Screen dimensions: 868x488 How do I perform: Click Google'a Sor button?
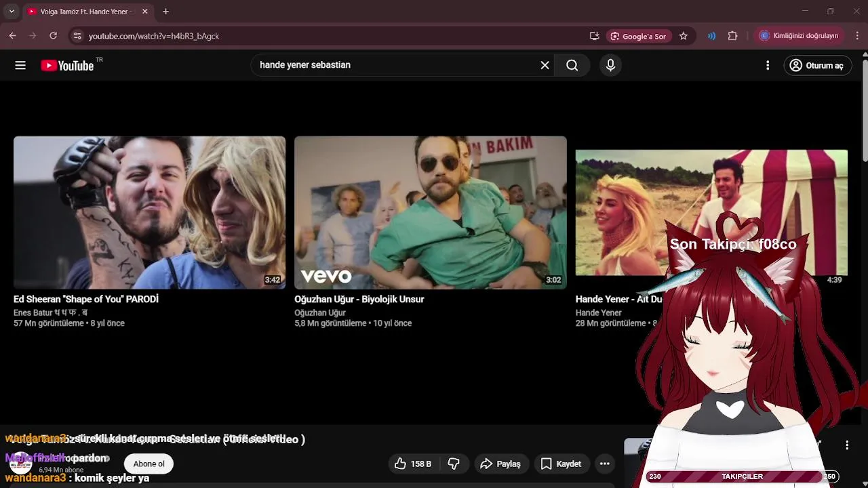638,36
